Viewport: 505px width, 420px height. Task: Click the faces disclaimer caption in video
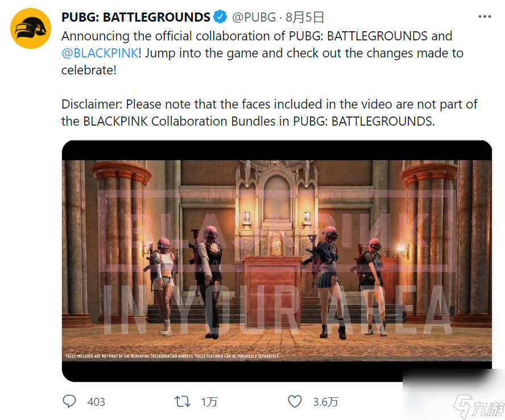click(x=172, y=356)
